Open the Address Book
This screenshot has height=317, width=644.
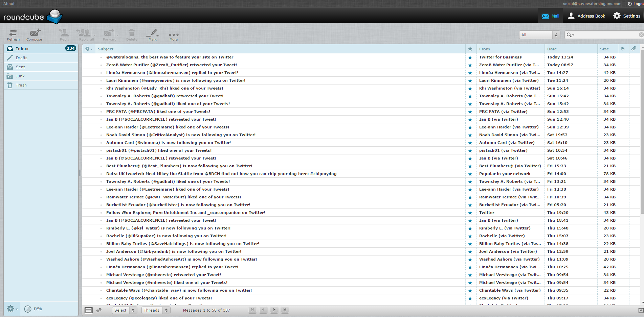[586, 16]
